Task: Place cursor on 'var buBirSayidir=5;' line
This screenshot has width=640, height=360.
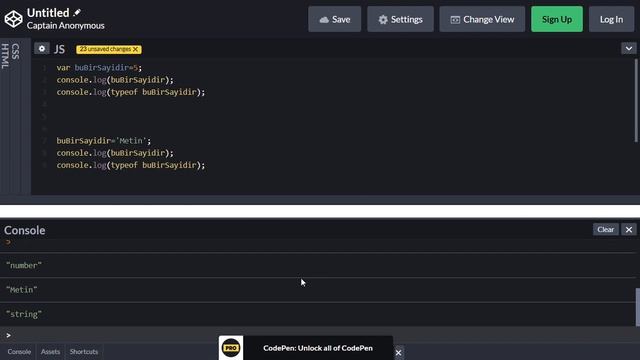Action: [x=99, y=68]
